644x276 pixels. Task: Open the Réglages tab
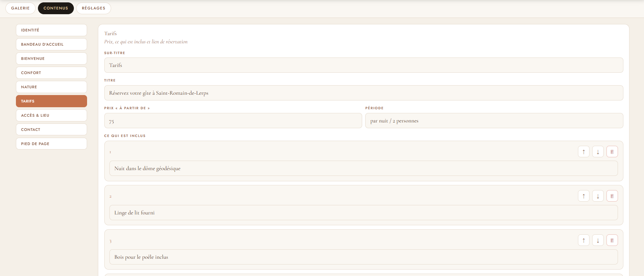point(94,8)
